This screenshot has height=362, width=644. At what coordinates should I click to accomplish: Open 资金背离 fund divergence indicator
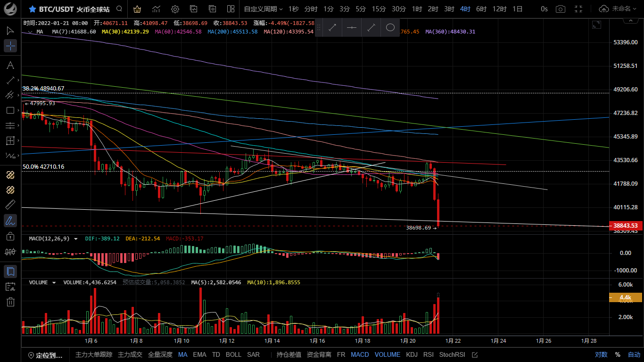pos(319,354)
